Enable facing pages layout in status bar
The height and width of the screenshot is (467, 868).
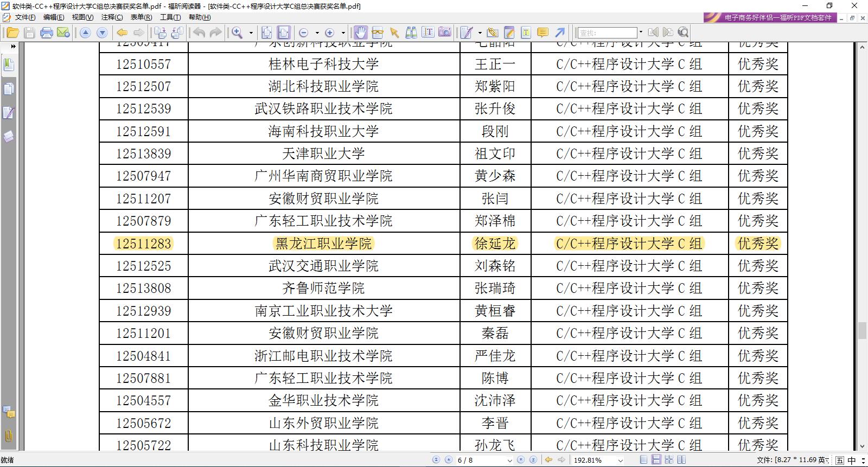669,460
